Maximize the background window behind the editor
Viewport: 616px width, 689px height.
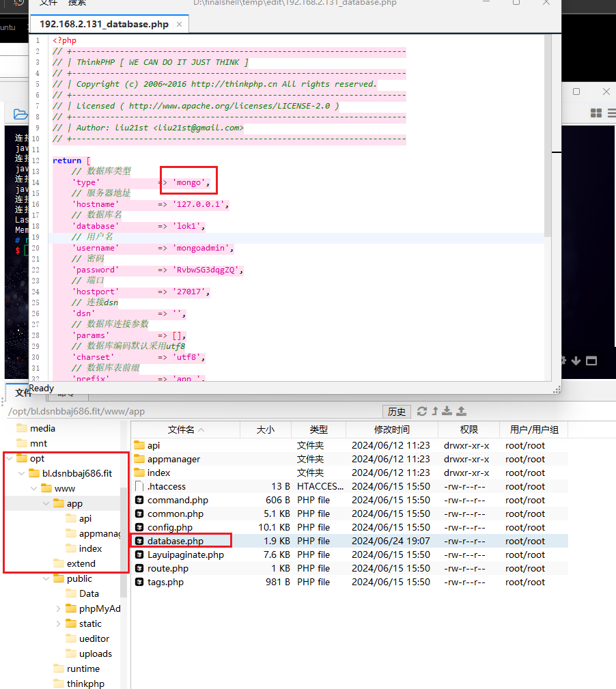pyautogui.click(x=576, y=92)
